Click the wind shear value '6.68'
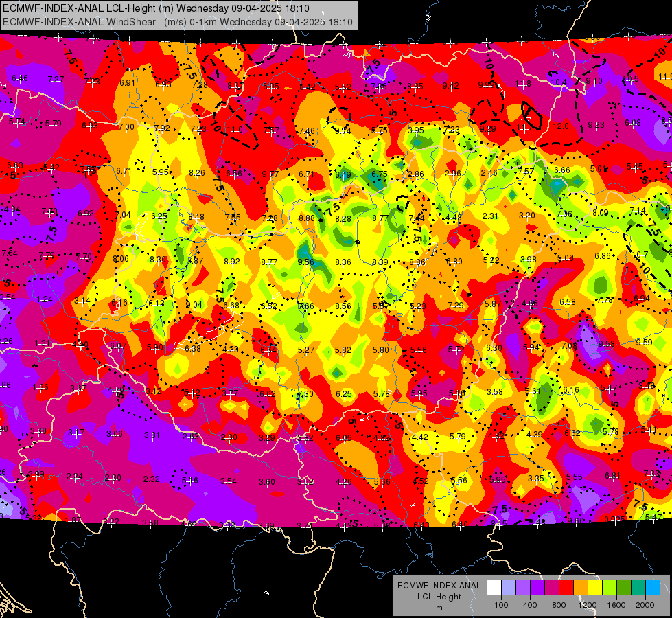Image resolution: width=672 pixels, height=618 pixels. coord(231,305)
